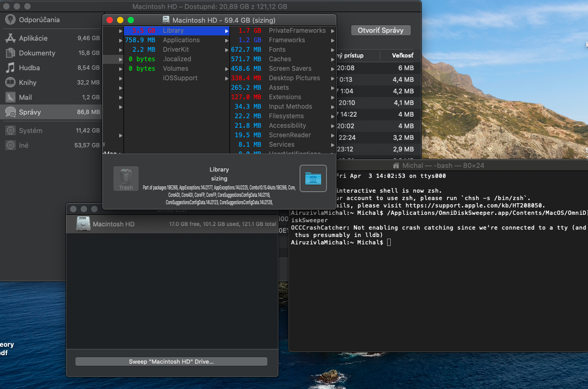
Task: Select the Mail icon in the storage sidebar
Action: (10, 97)
